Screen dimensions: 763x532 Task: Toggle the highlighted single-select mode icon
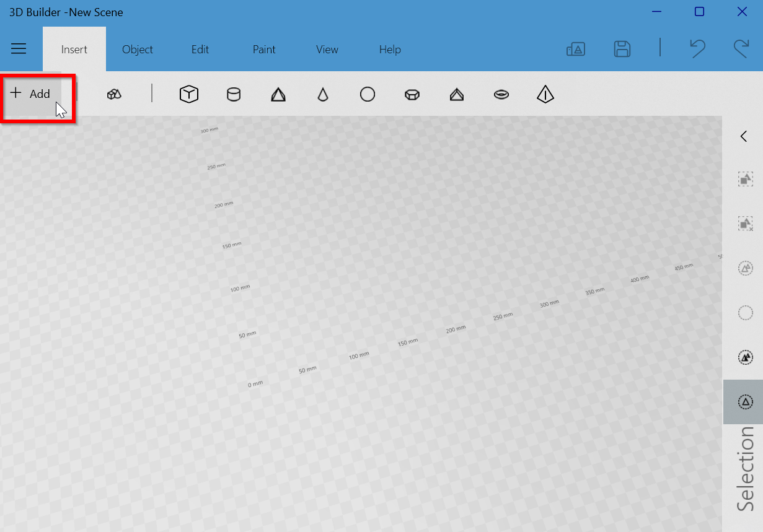tap(745, 402)
